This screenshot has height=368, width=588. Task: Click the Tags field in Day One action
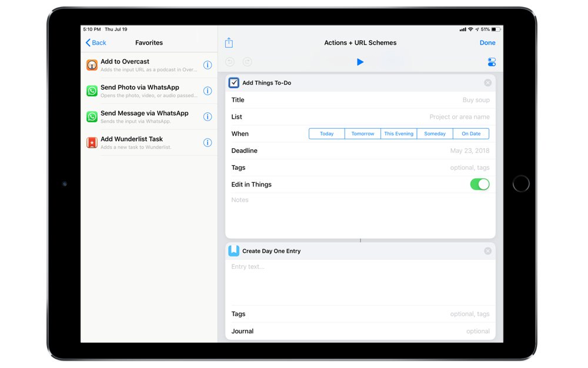[360, 314]
